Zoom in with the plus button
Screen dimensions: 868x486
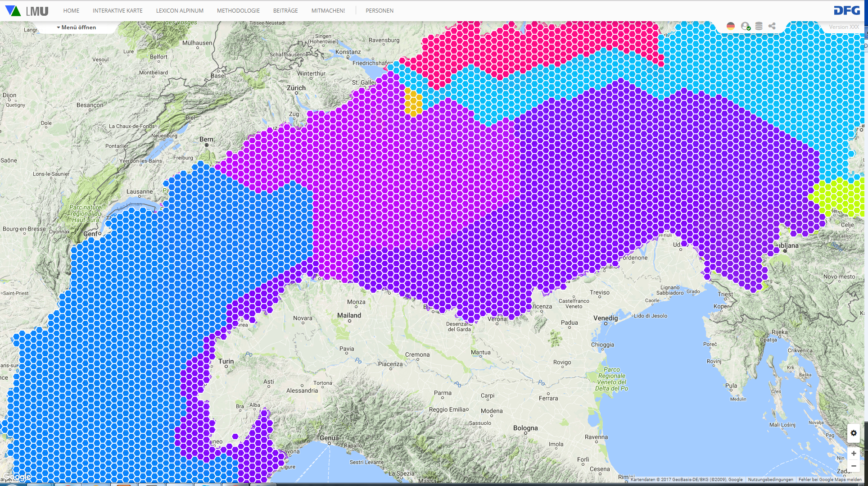click(x=854, y=454)
